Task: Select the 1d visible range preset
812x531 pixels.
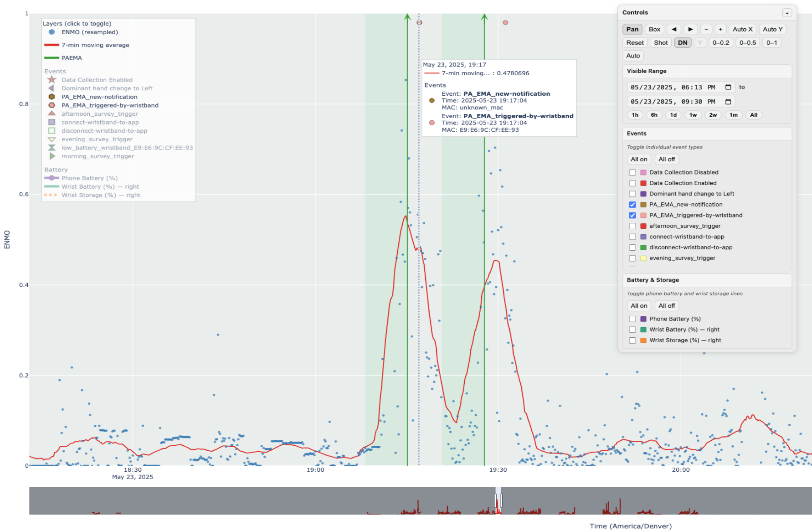Action: click(673, 115)
